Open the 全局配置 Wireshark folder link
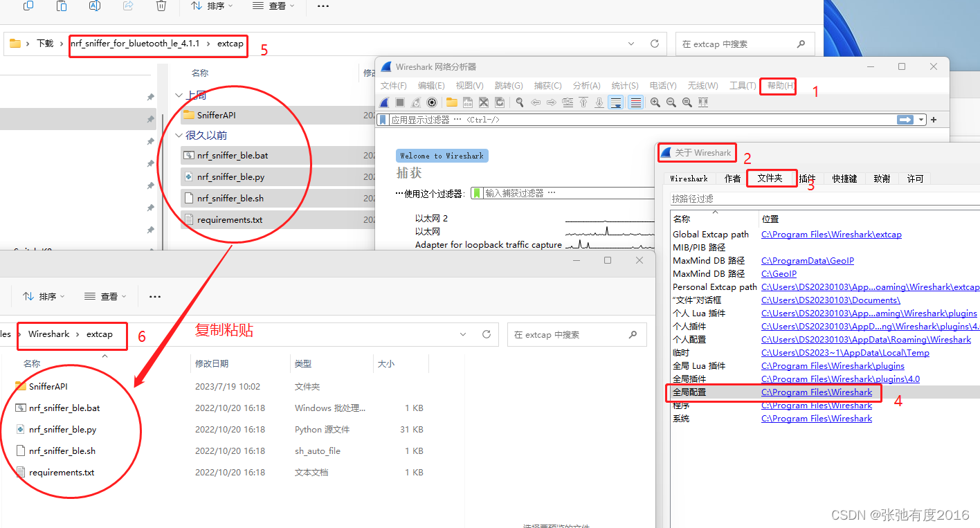The height and width of the screenshot is (528, 980). 817,392
